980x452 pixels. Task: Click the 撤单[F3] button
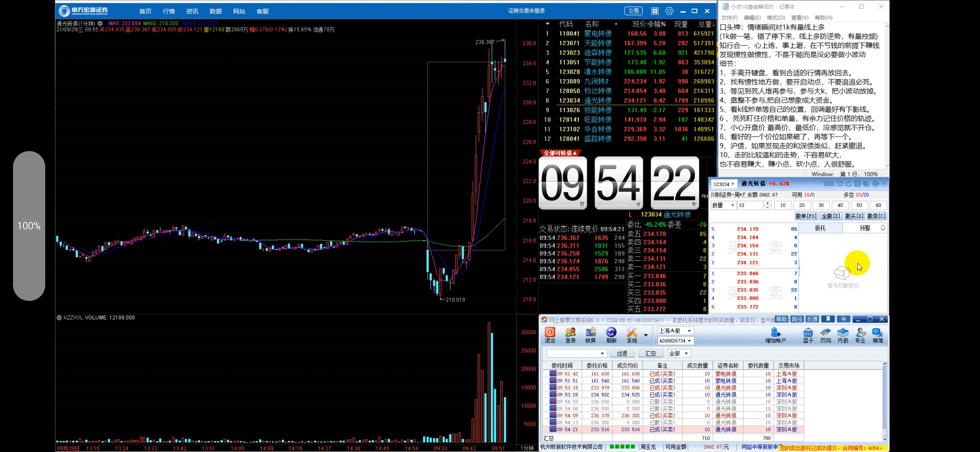click(806, 216)
